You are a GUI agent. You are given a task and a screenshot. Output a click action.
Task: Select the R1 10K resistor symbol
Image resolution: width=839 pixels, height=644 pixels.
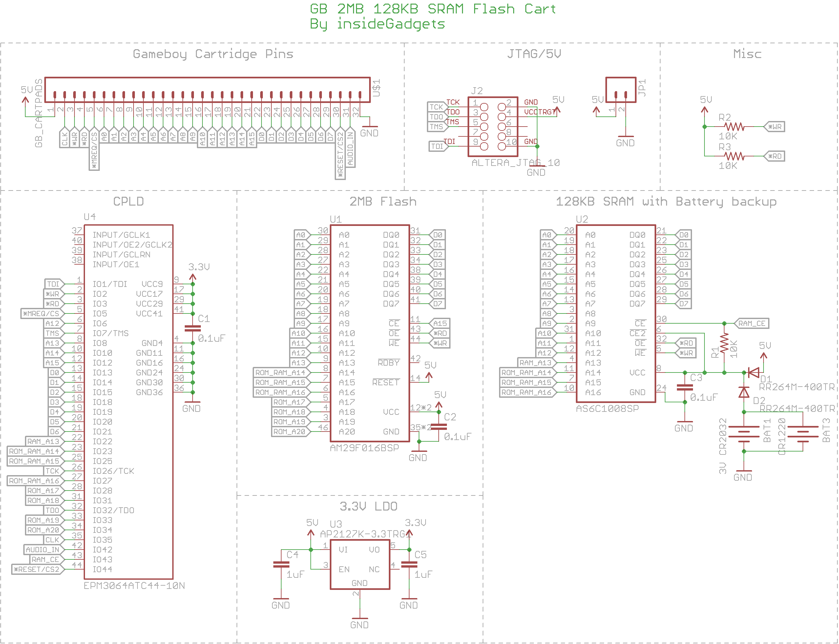coord(724,343)
